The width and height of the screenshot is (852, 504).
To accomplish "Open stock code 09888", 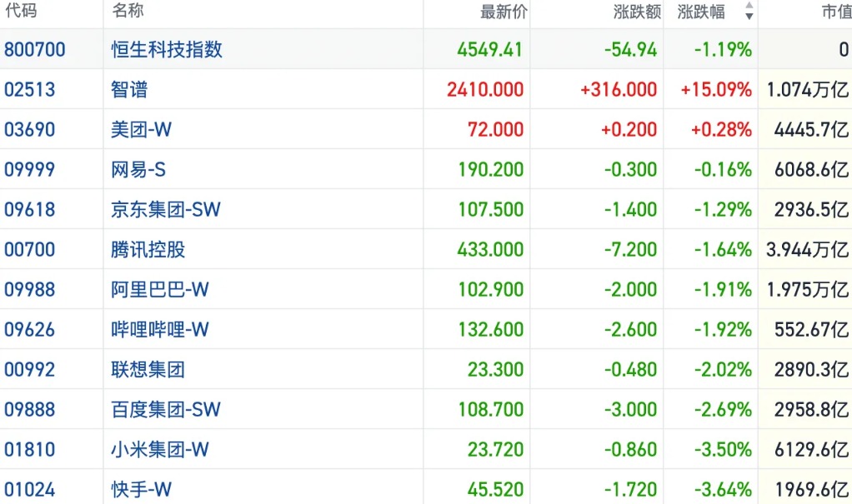I will click(x=29, y=410).
